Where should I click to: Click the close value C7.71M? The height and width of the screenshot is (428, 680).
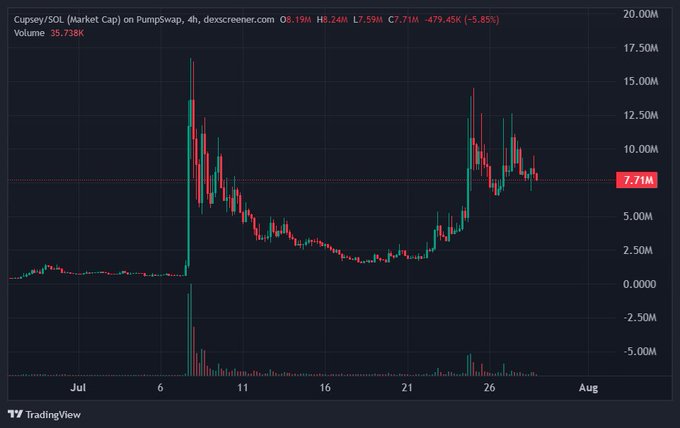403,20
